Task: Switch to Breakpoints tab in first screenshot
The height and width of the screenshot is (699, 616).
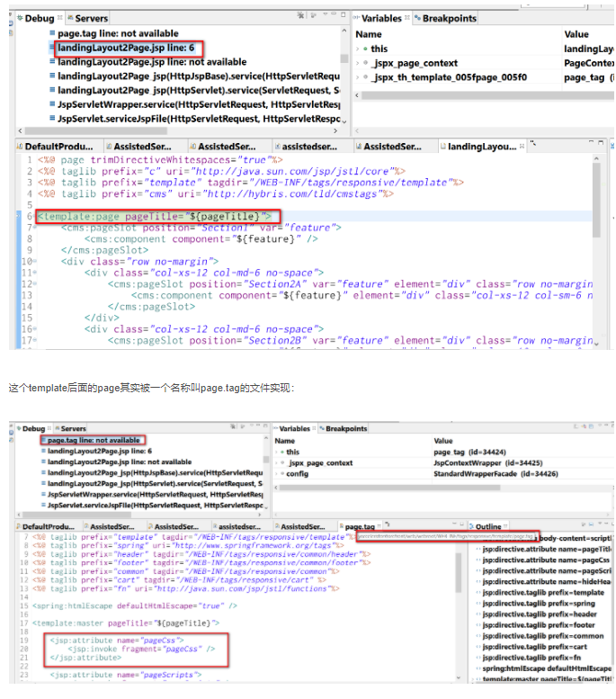Action: pyautogui.click(x=445, y=18)
